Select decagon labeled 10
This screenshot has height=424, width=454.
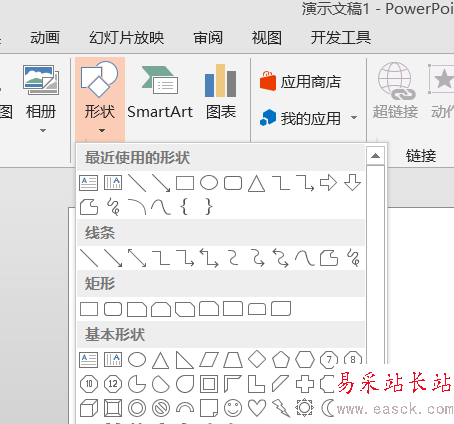(89, 384)
